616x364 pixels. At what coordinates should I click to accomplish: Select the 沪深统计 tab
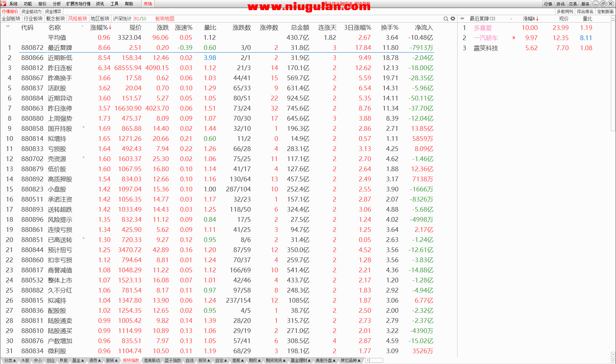[122, 19]
